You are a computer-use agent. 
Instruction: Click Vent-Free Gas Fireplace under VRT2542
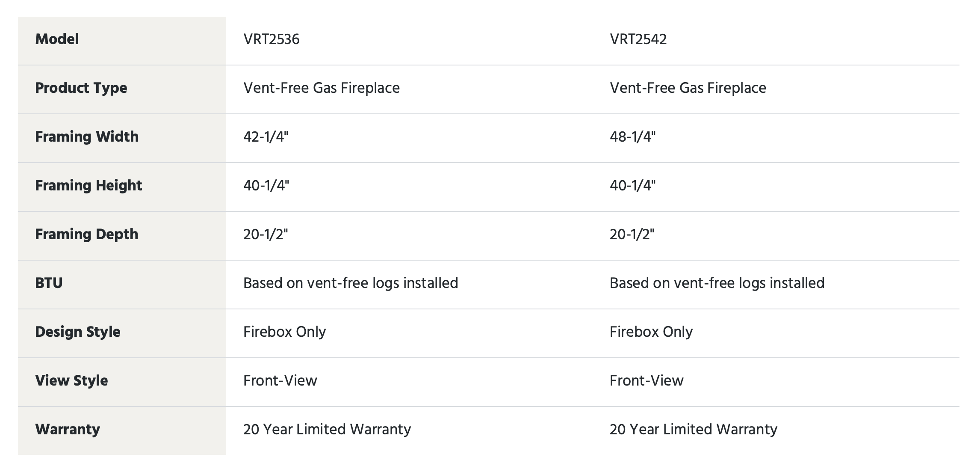coord(688,88)
